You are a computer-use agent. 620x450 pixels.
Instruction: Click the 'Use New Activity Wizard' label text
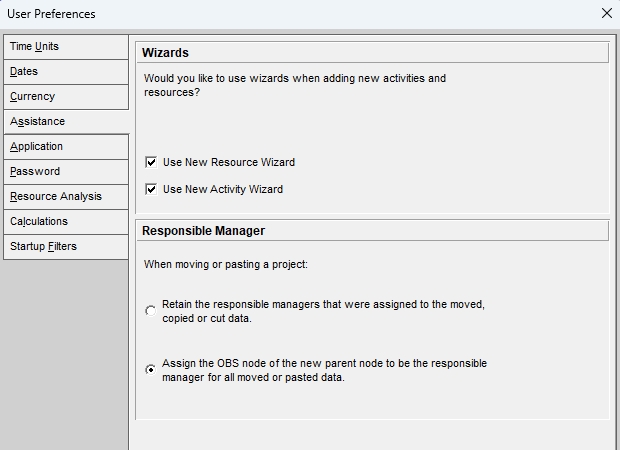tap(223, 189)
